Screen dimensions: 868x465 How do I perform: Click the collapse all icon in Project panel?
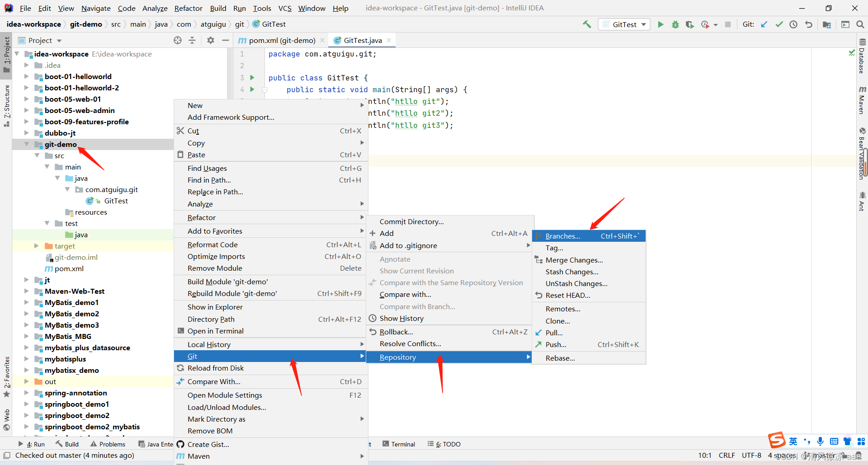pos(192,40)
